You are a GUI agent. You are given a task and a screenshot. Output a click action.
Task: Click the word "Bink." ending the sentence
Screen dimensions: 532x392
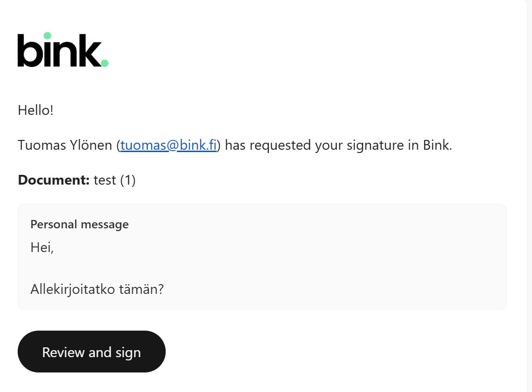click(437, 145)
